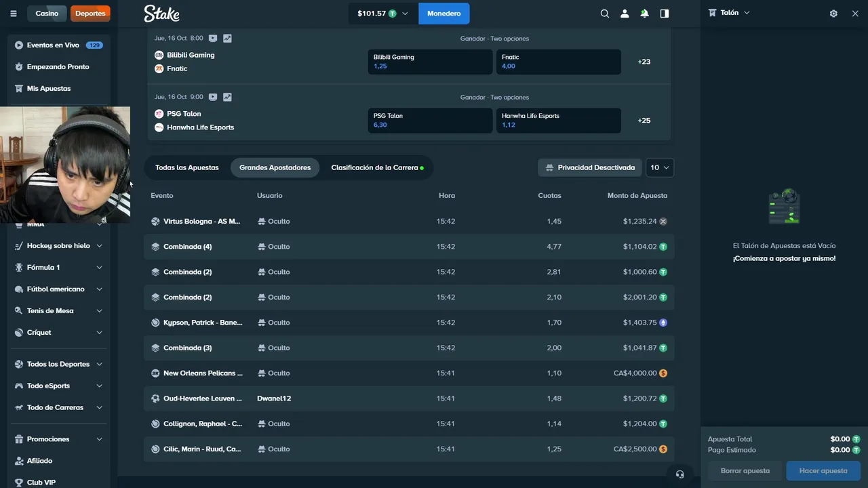Click the Stake logo
This screenshot has height=488, width=868.
point(161,14)
